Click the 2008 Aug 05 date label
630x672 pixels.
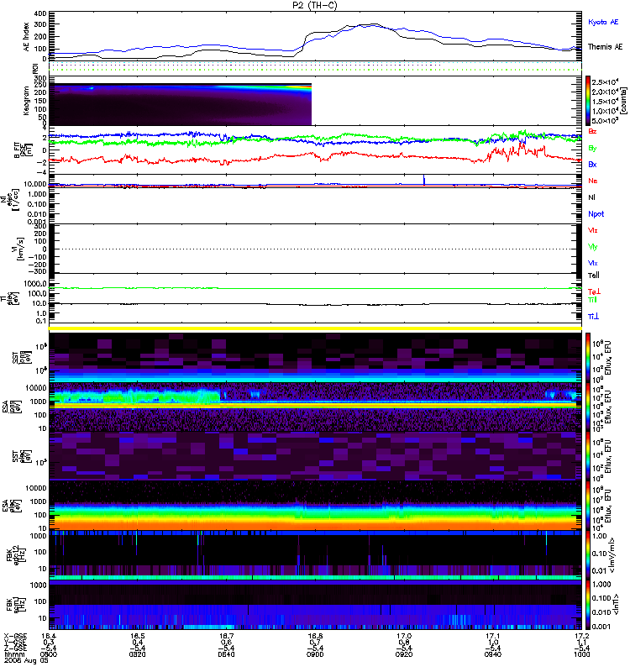[x=26, y=660]
